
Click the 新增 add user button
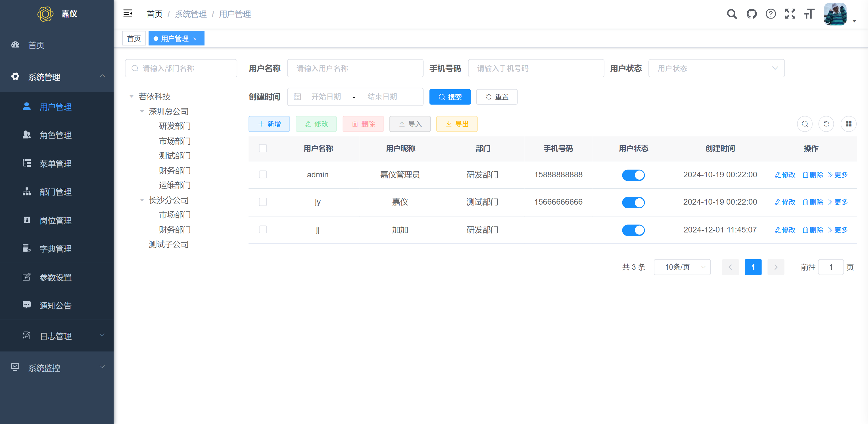coord(269,124)
